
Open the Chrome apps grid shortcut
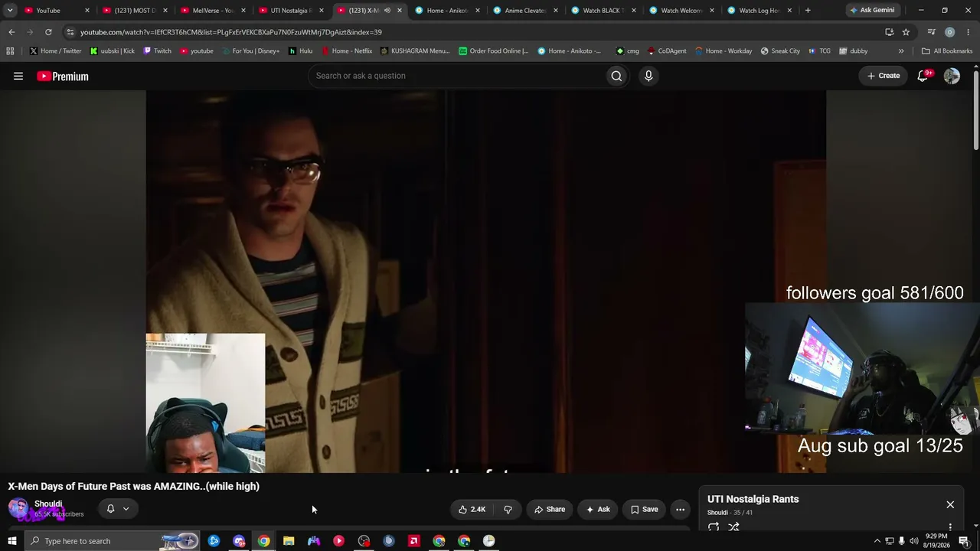10,51
